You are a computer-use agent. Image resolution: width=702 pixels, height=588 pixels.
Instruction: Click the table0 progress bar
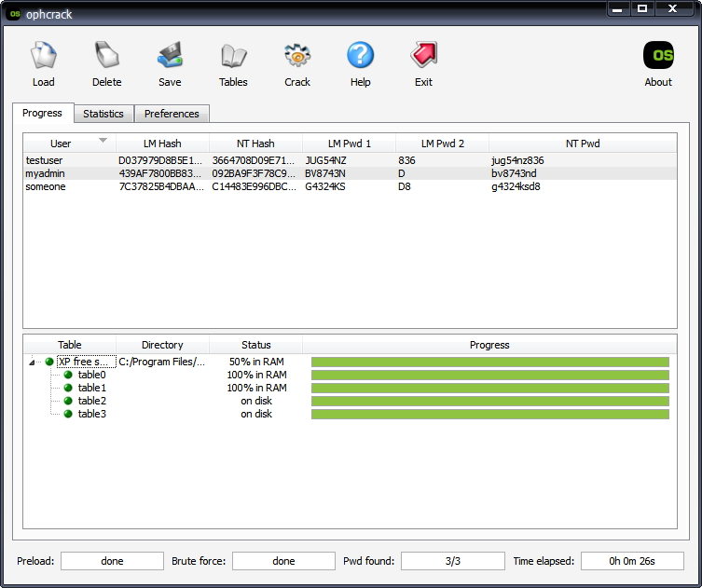coord(490,375)
